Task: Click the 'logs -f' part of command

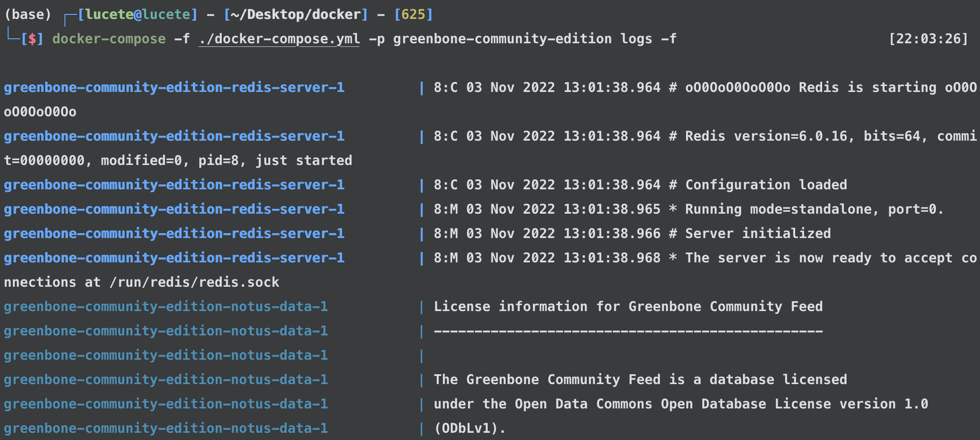Action: tap(648, 39)
